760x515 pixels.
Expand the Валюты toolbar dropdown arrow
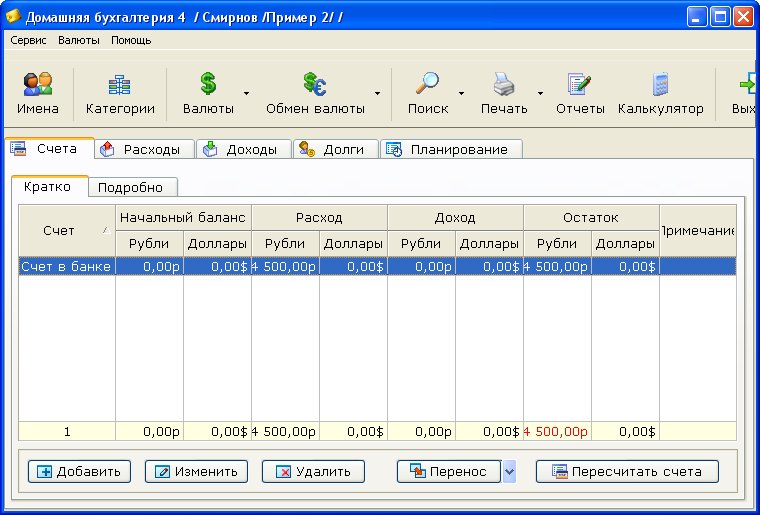pyautogui.click(x=246, y=93)
